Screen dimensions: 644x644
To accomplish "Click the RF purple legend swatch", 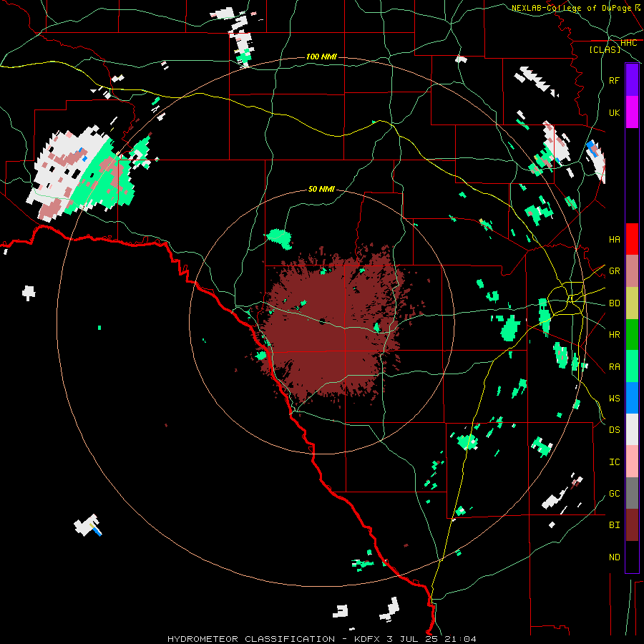I will click(632, 80).
